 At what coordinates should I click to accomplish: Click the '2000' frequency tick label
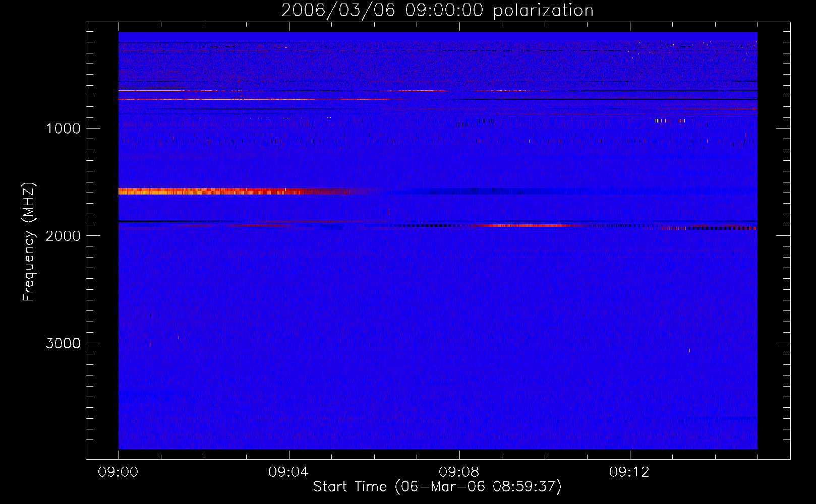[x=63, y=236]
